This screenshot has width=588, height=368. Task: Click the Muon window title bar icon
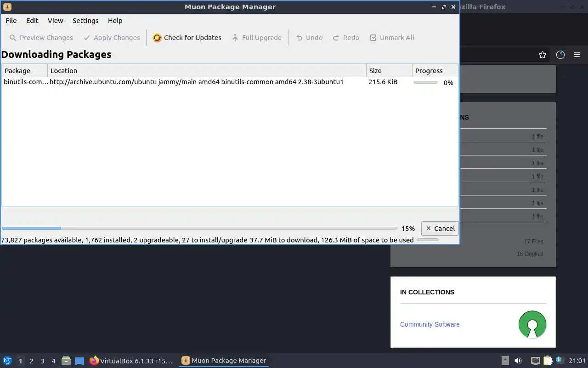click(7, 7)
